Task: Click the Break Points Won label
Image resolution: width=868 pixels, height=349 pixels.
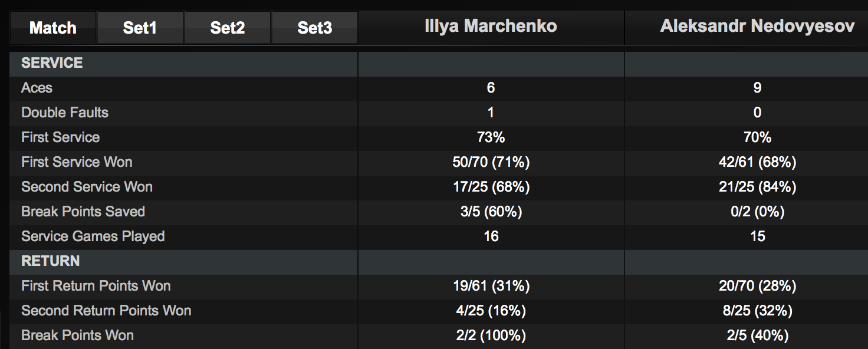Action: [77, 335]
